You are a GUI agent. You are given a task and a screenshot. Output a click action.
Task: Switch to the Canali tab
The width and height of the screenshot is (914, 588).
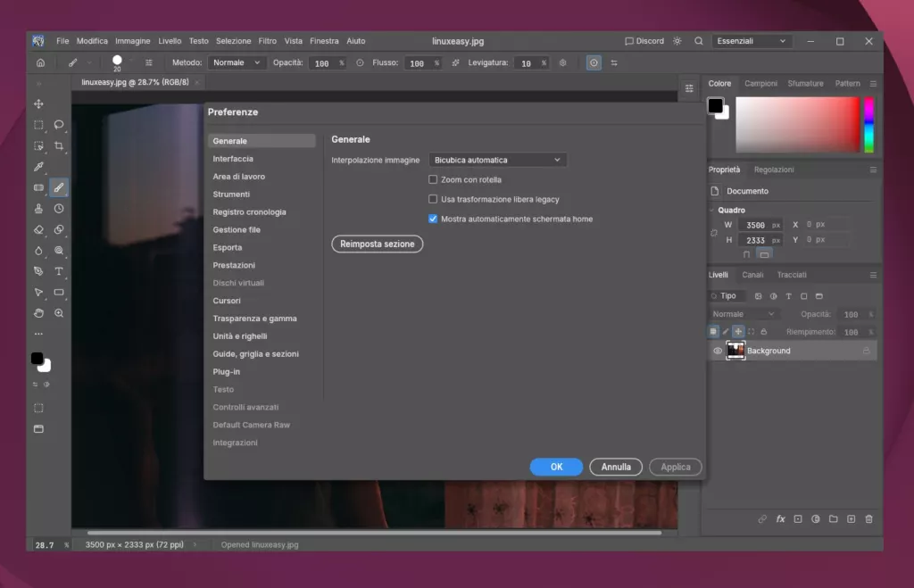[x=752, y=275]
